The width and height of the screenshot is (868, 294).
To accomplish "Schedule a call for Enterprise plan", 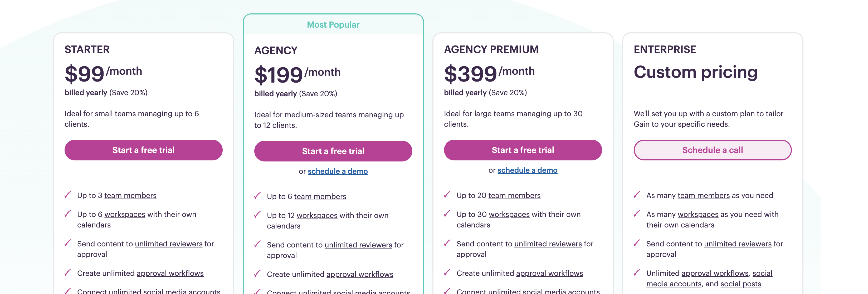I will 713,150.
